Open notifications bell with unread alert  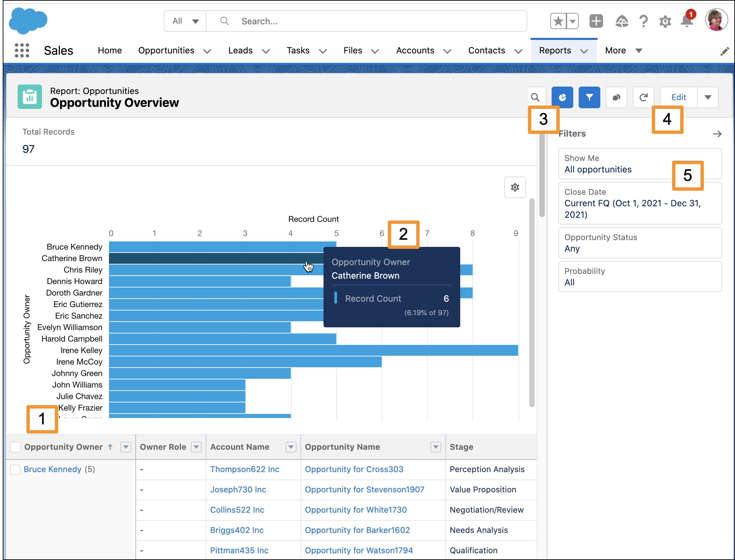[x=686, y=21]
